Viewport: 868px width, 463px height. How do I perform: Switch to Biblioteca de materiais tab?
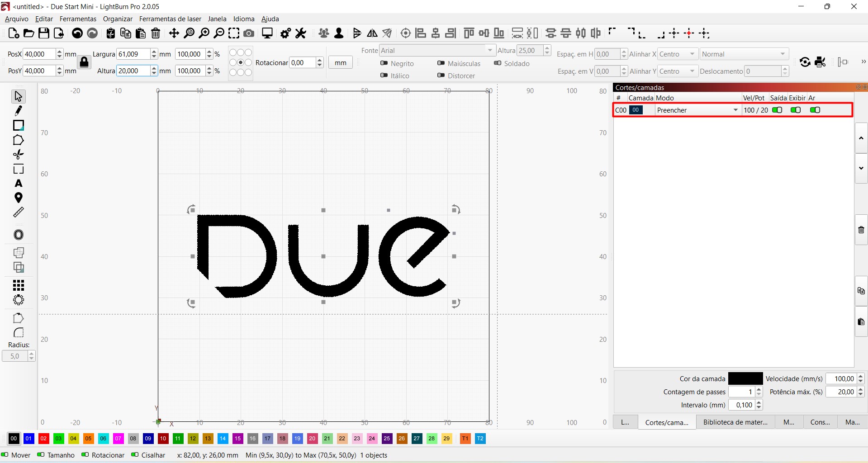735,422
